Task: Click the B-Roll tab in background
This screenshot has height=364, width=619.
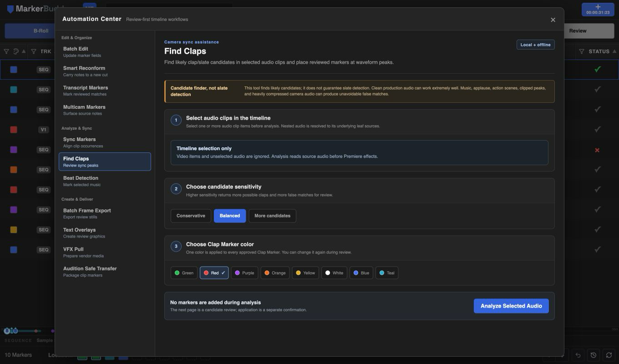Action: (x=30, y=31)
